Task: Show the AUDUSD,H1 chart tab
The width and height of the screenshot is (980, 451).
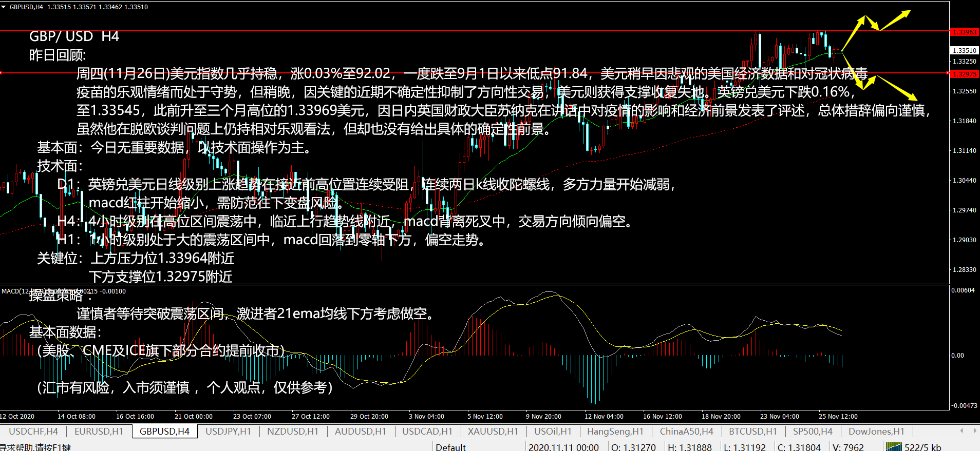Action: tap(360, 432)
